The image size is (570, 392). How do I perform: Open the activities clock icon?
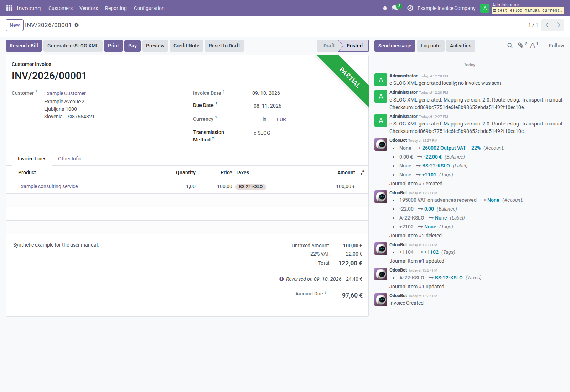point(410,8)
